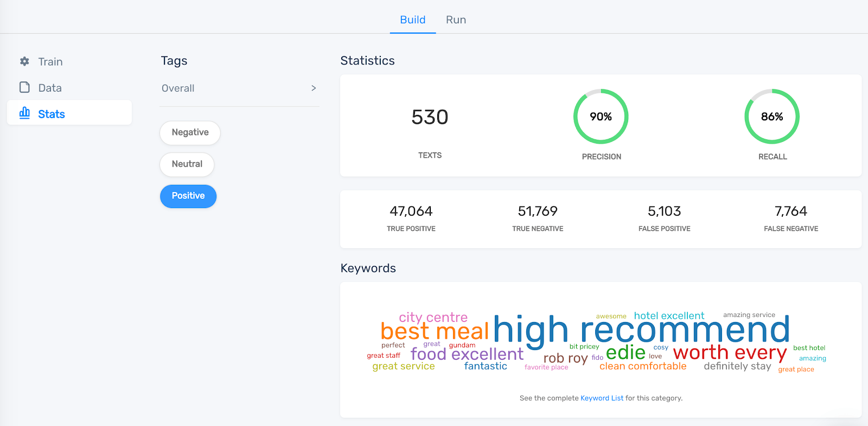This screenshot has width=868, height=426.
Task: Click the 'food excellent' keyword
Action: pyautogui.click(x=467, y=354)
